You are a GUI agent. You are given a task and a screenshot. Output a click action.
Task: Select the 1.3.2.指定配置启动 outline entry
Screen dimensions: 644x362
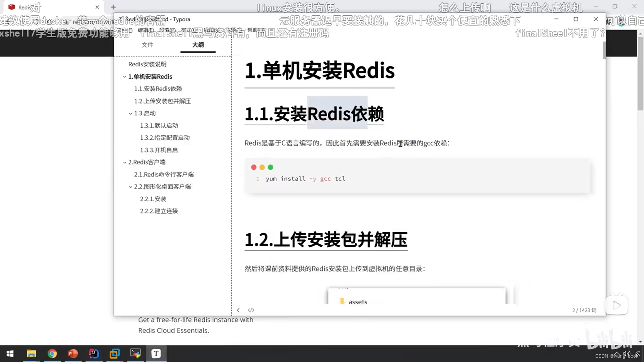coord(165,137)
